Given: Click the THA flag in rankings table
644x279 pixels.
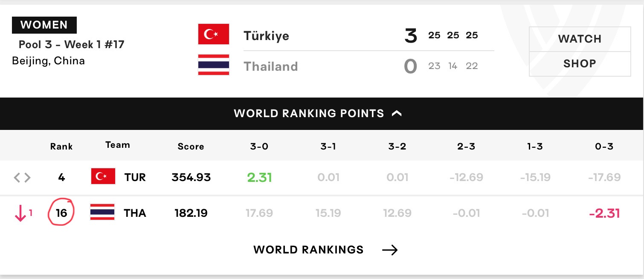Looking at the screenshot, I should [102, 212].
